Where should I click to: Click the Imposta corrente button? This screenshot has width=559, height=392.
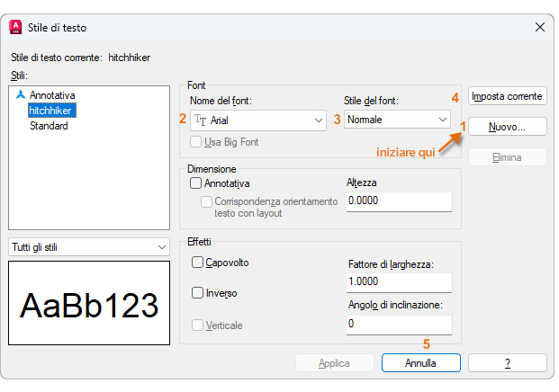tap(508, 96)
